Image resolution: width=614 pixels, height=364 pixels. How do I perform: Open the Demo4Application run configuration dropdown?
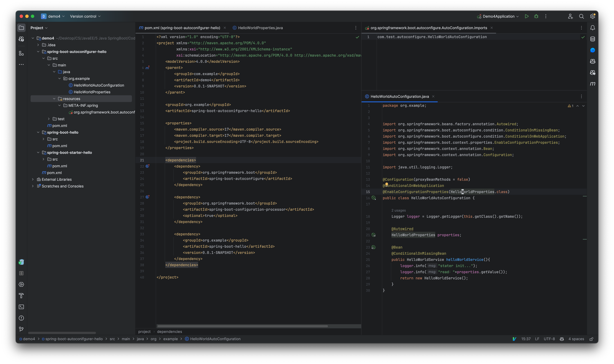pyautogui.click(x=518, y=16)
